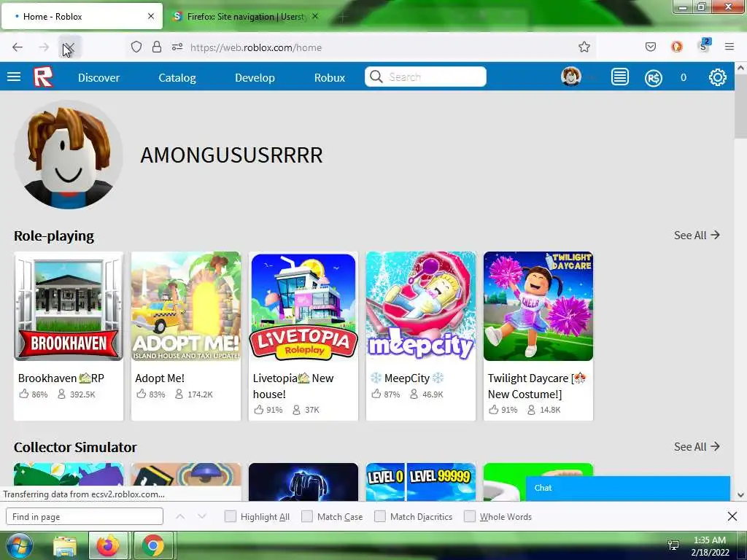
Task: Close the Home - Roblox tab
Action: click(x=151, y=16)
